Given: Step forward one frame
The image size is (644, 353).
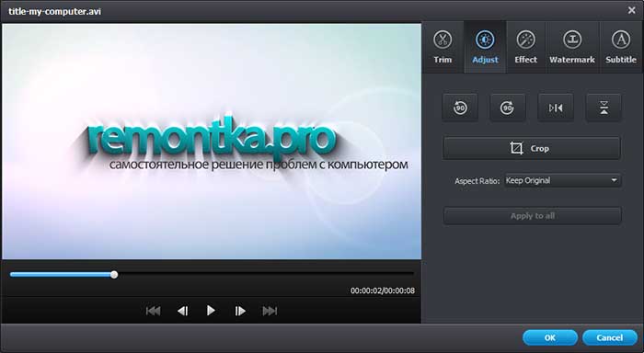Looking at the screenshot, I should [x=240, y=311].
